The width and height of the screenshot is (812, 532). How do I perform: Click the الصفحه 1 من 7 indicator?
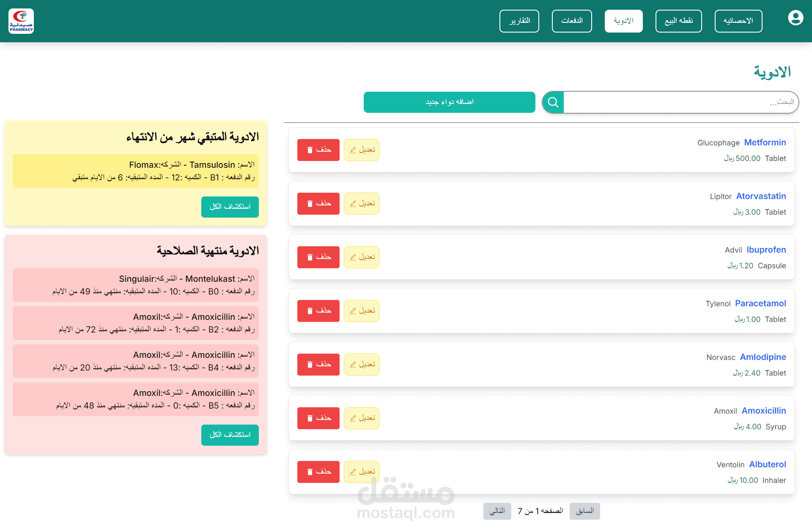[540, 511]
